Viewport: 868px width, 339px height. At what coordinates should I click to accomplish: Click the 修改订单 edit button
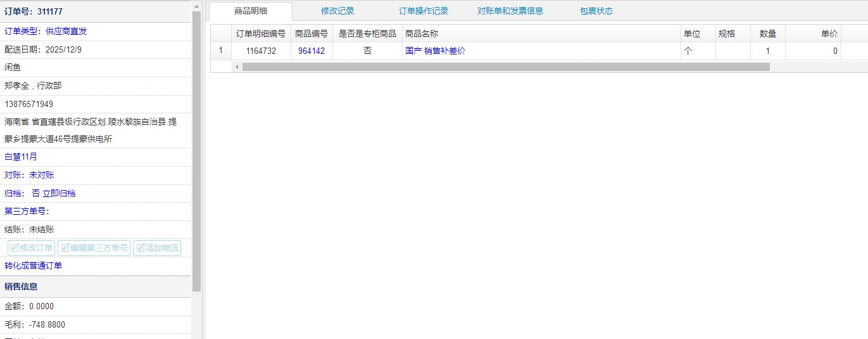pos(31,248)
